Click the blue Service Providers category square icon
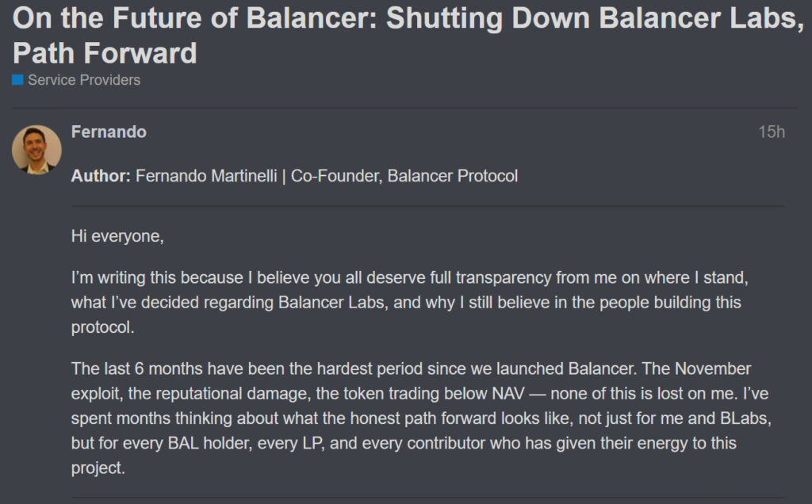The height and width of the screenshot is (504, 812). pos(17,79)
